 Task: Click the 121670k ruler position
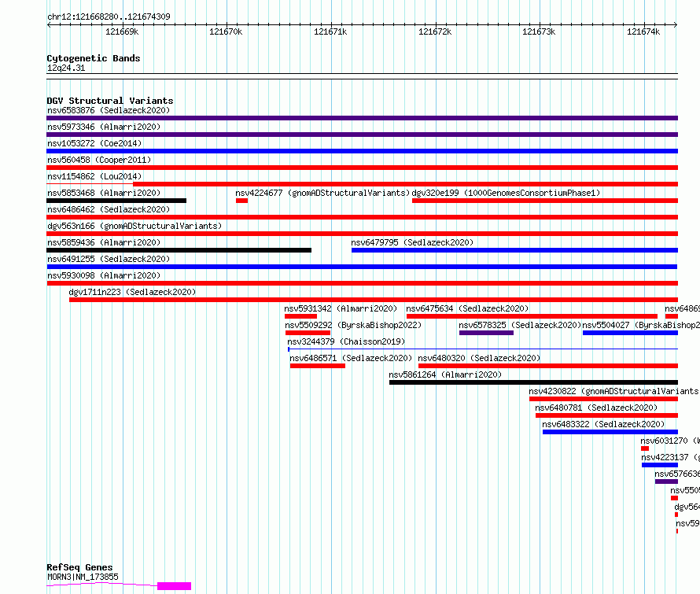tap(226, 31)
